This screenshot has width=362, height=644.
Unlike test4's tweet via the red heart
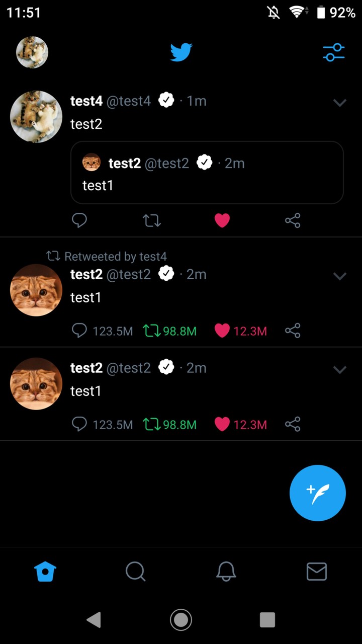click(x=222, y=220)
